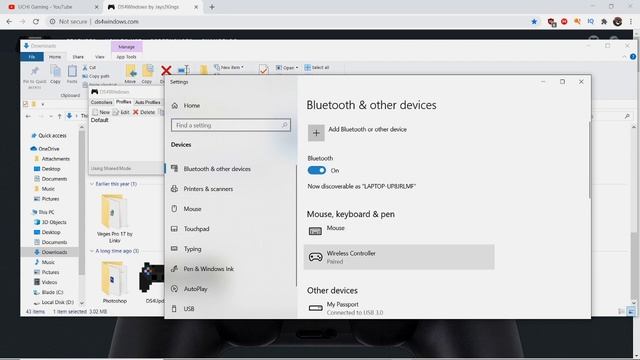Open Share tab in Explorer ribbon
The image size is (640, 360).
78,57
